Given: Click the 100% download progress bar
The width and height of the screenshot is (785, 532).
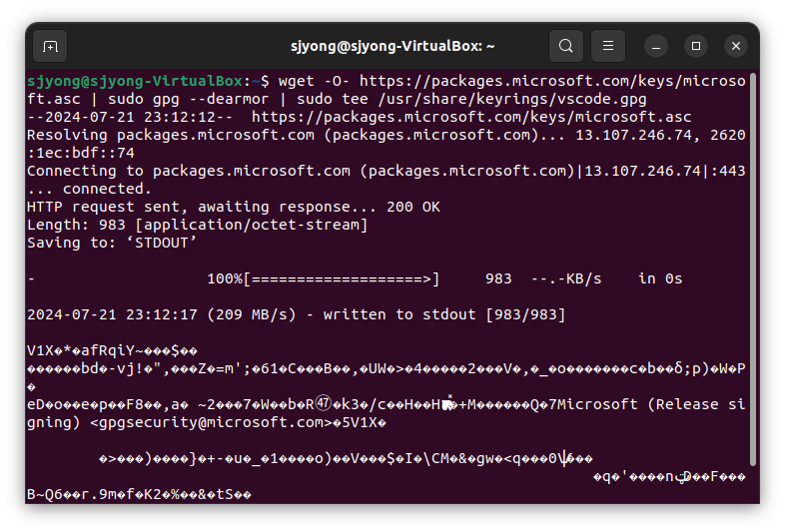Looking at the screenshot, I should click(x=324, y=279).
